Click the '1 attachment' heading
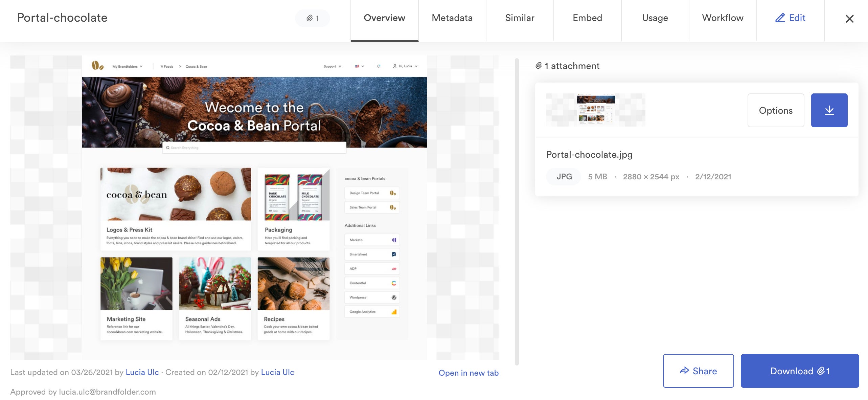The image size is (868, 400). (x=568, y=66)
